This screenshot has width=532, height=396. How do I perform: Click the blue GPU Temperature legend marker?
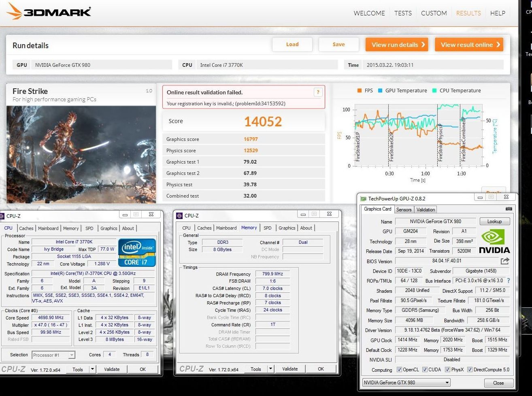coord(380,90)
